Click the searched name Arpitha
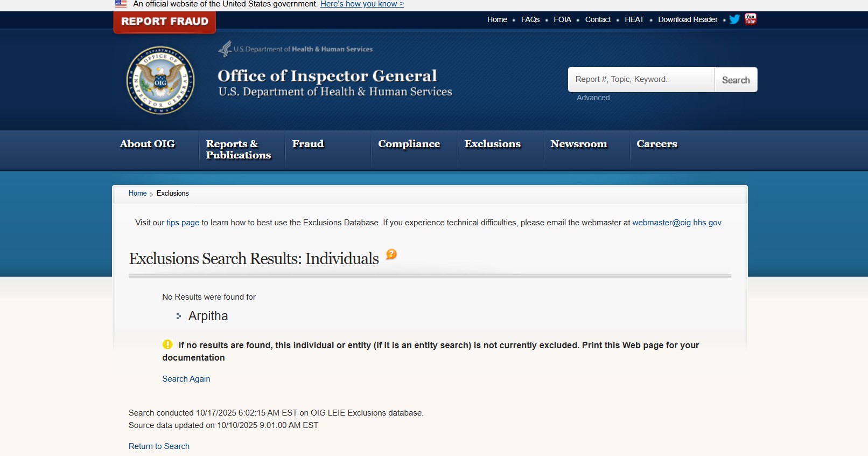The image size is (868, 456). pos(208,316)
